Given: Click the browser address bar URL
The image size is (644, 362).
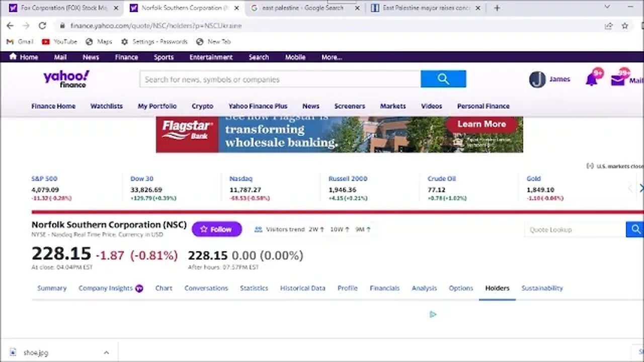Looking at the screenshot, I should point(156,26).
